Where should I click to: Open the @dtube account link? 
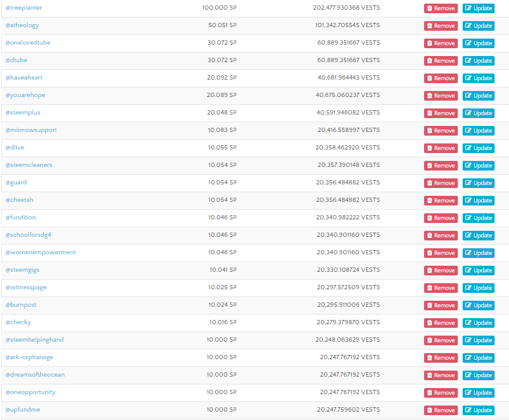click(x=16, y=60)
